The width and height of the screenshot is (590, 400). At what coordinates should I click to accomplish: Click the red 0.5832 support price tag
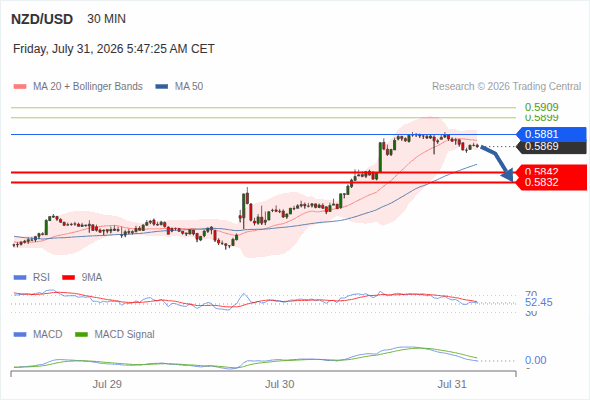tap(552, 183)
